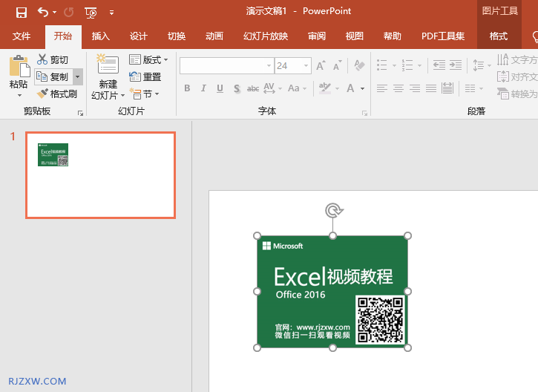Image resolution: width=538 pixels, height=392 pixels.
Task: Click the Cut scissors icon
Action: point(42,59)
